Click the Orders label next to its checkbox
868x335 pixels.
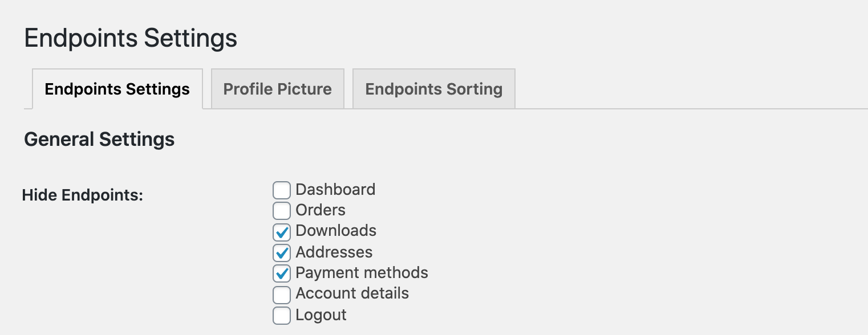tap(319, 210)
